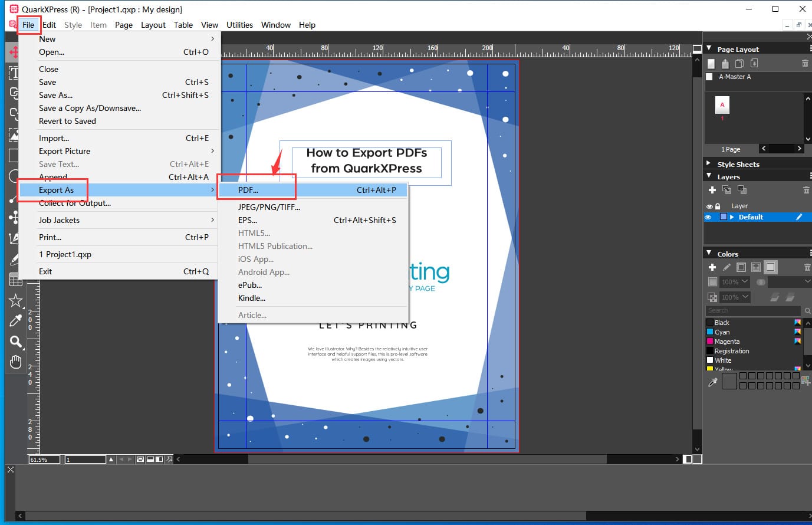Image resolution: width=812 pixels, height=525 pixels.
Task: Click the delete layer trash icon
Action: coord(806,190)
